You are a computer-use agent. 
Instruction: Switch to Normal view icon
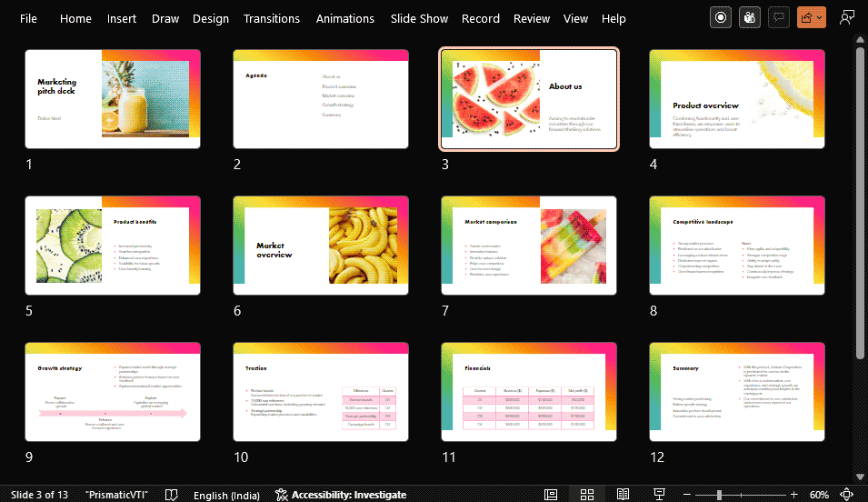point(550,494)
